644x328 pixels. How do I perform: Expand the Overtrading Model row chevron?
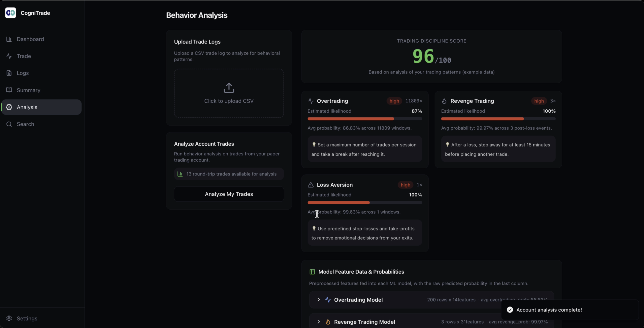(318, 300)
